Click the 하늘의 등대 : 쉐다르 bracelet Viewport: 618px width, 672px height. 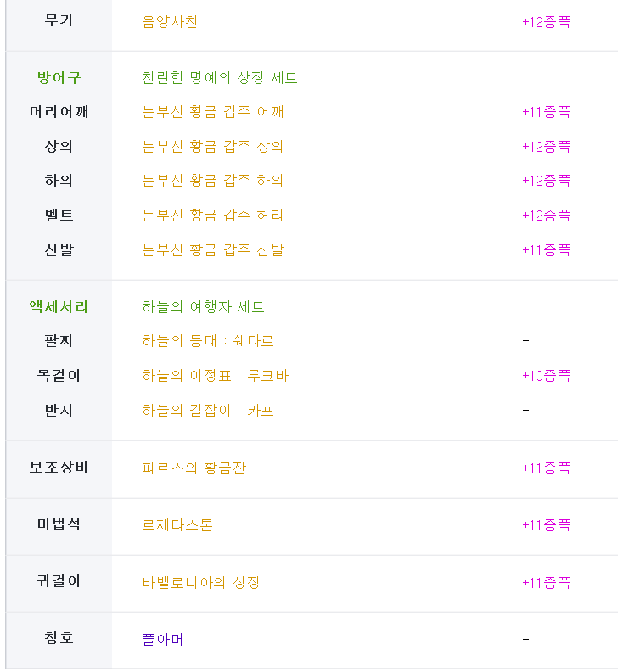pos(208,341)
